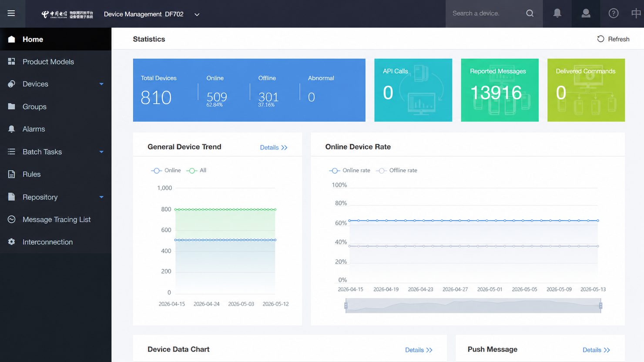Screen dimensions: 644x362
Task: Click the Groups folder icon
Action: (x=12, y=107)
